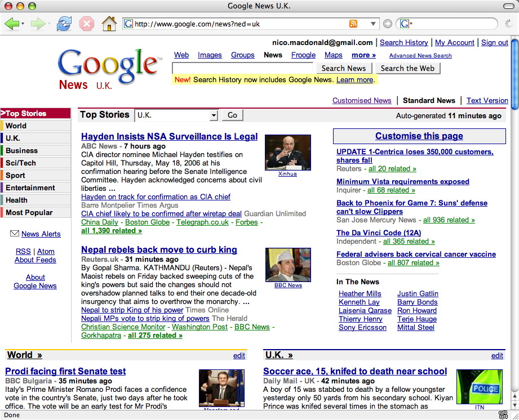519x420 pixels.
Task: Click the Google News search text field
Action: tap(242, 68)
